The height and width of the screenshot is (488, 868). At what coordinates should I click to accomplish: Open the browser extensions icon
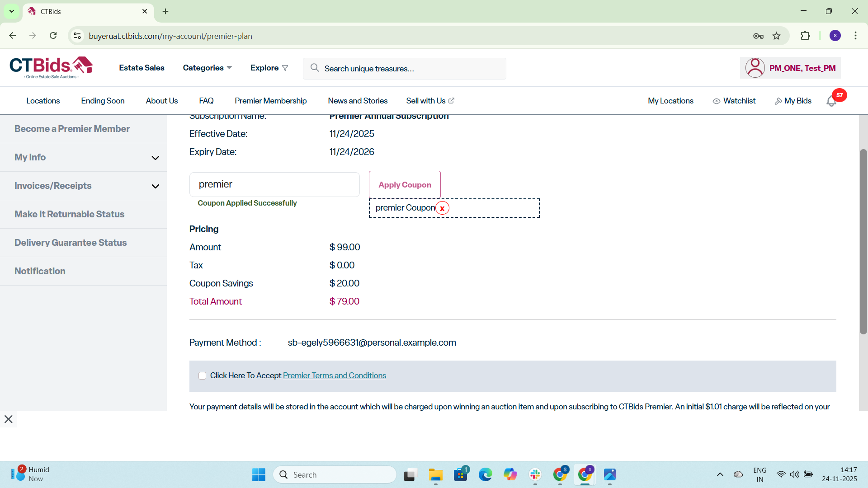coord(805,36)
